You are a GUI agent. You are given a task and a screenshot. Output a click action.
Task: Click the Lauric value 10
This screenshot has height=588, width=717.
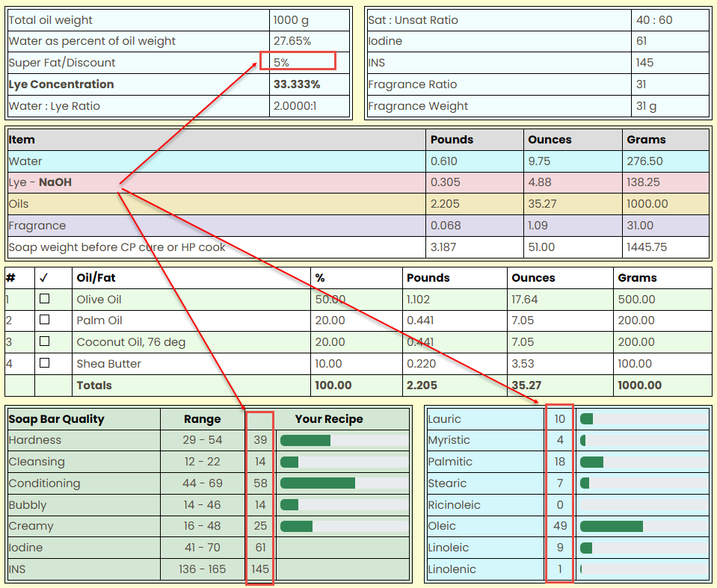tap(559, 419)
